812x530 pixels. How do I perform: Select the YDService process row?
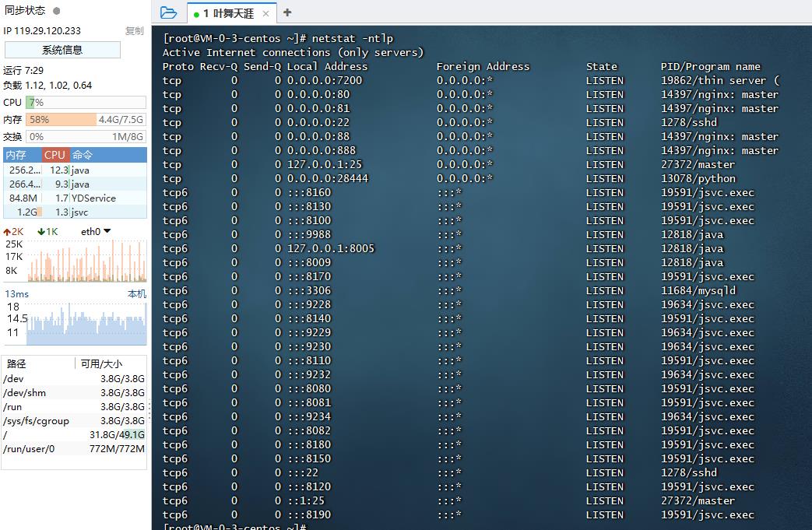click(75, 198)
